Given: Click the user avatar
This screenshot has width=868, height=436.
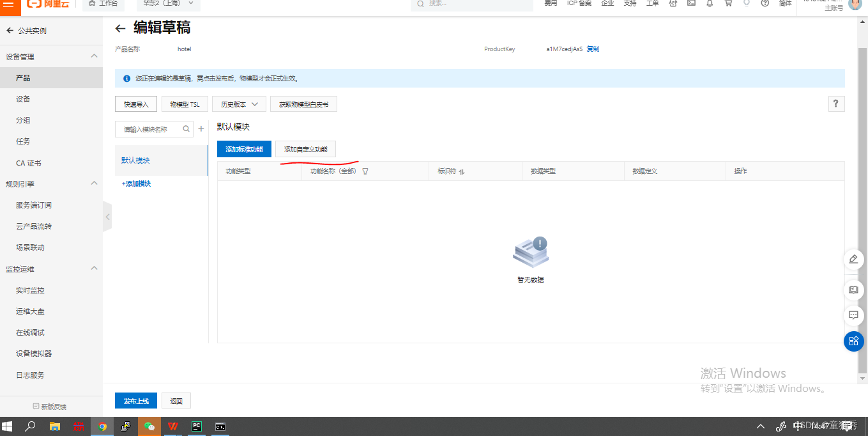Looking at the screenshot, I should [855, 4].
